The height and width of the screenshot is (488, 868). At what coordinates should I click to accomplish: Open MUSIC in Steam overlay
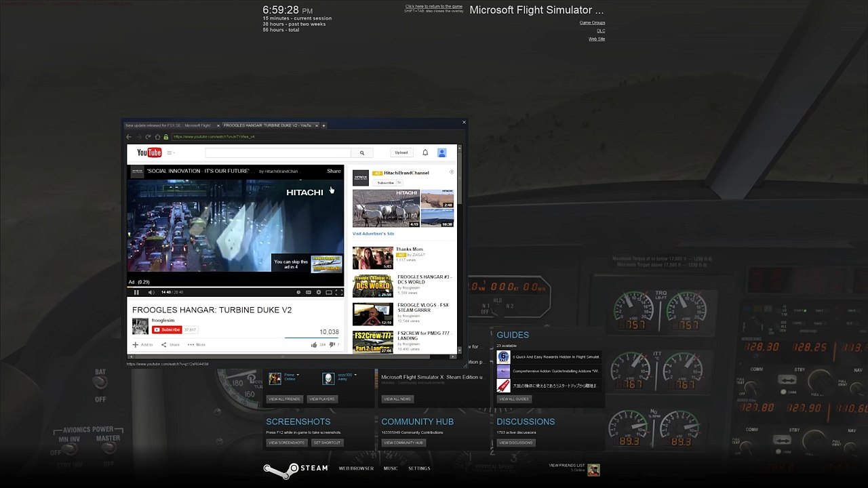[391, 468]
